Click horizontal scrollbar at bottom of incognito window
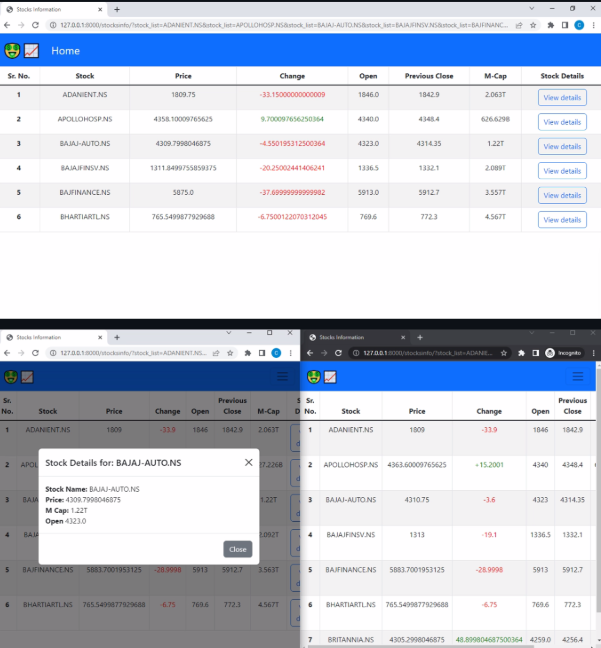 [422, 646]
